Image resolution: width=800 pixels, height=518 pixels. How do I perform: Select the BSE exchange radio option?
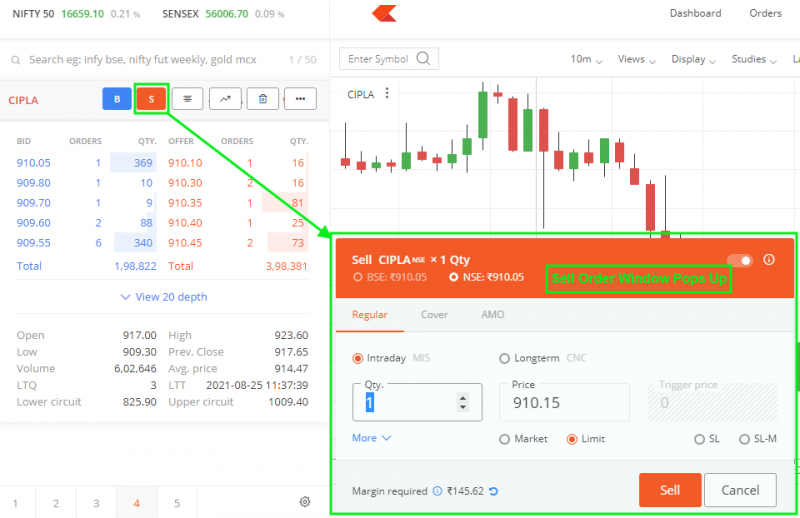coord(357,277)
